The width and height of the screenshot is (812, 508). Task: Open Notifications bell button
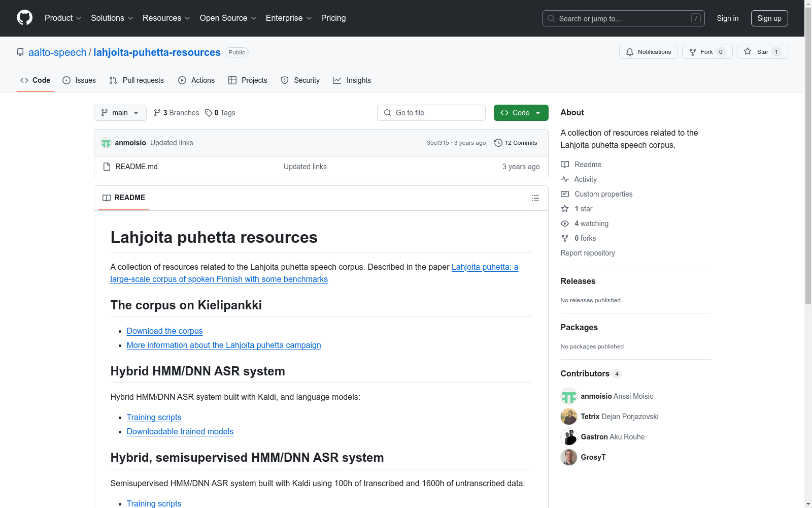point(648,52)
